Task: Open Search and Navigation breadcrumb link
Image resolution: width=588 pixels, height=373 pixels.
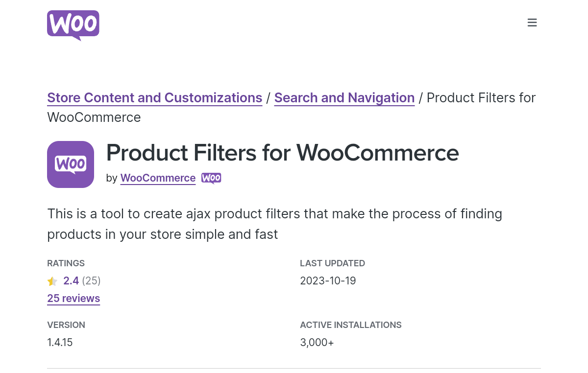Action: 344,98
